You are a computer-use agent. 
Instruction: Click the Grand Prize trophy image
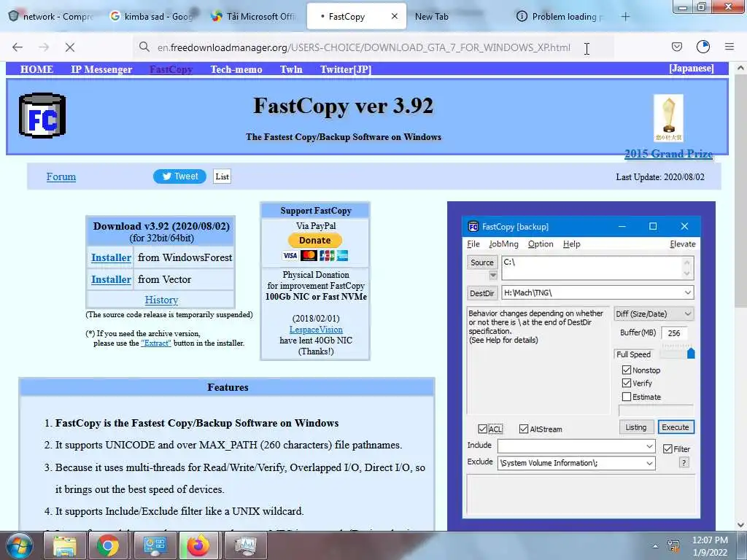click(x=668, y=118)
